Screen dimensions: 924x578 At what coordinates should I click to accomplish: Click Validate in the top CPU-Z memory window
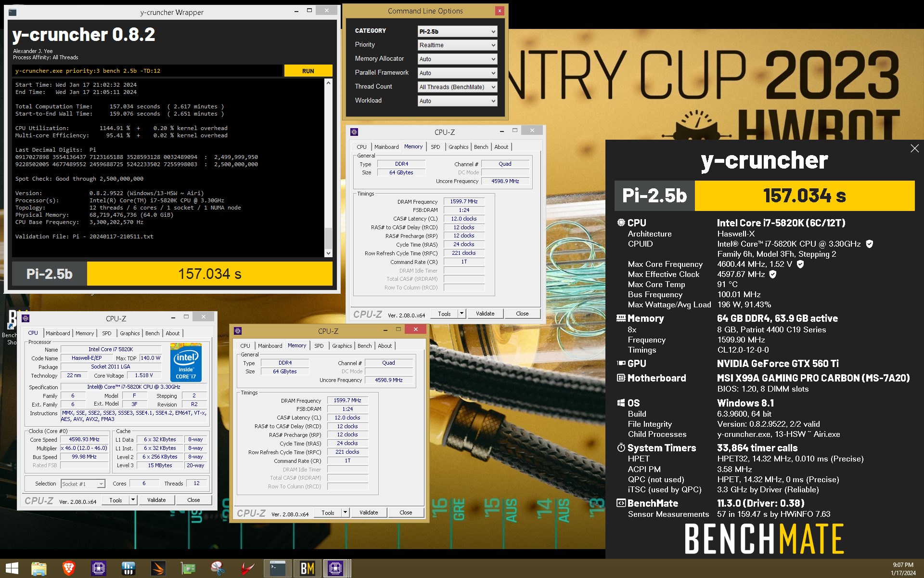pos(485,314)
